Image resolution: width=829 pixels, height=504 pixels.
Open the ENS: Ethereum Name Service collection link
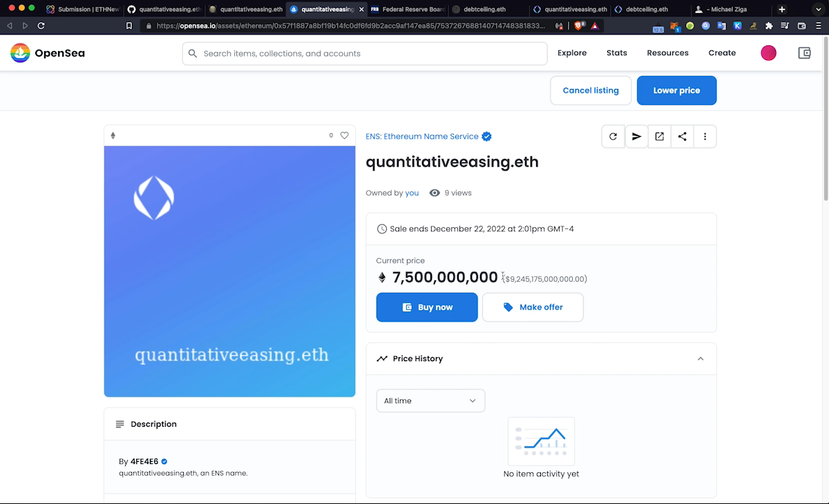pyautogui.click(x=422, y=137)
